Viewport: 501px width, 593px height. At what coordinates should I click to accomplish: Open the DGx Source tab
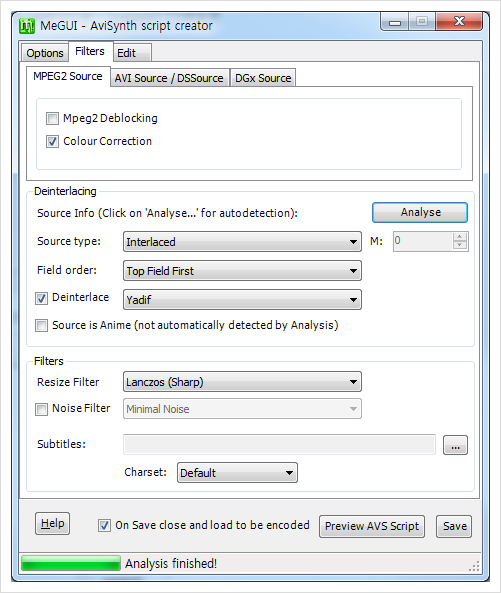(x=263, y=78)
